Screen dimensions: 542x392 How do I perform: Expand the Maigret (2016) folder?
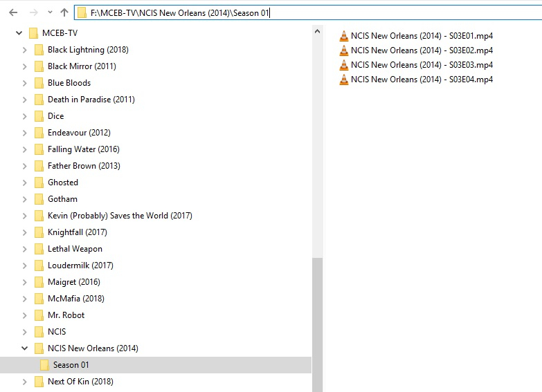(x=24, y=282)
